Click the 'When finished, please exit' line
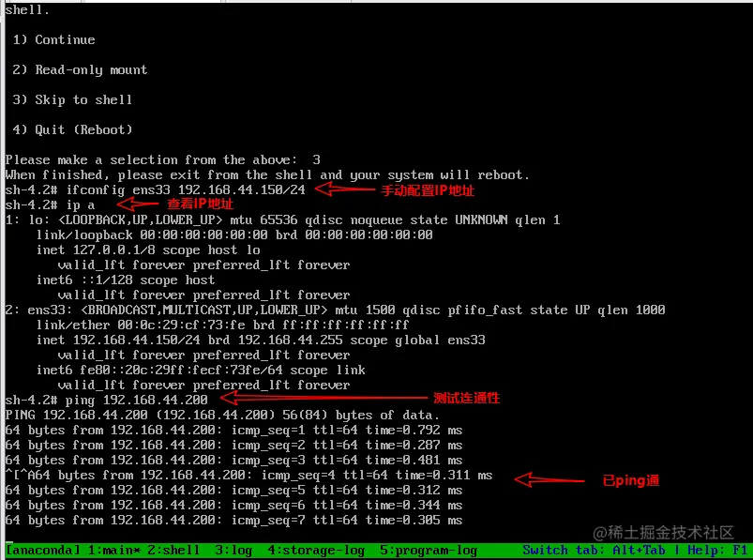Screen dimensions: 753x560 (x=267, y=174)
